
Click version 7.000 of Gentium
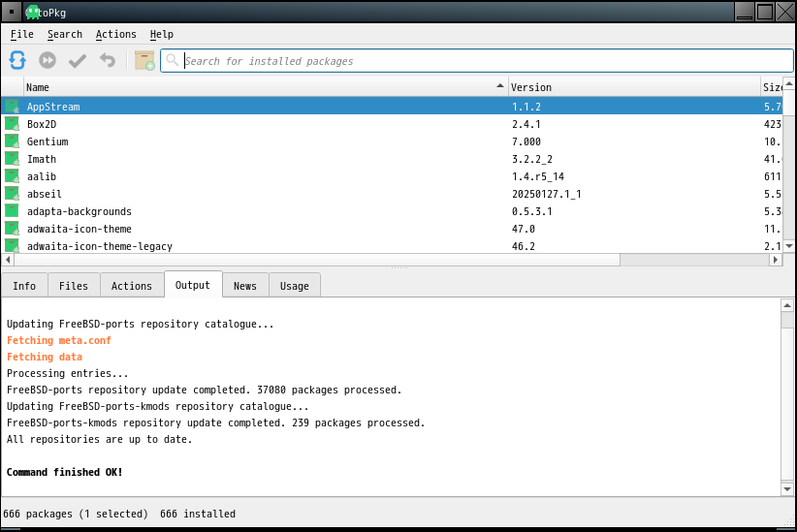(x=526, y=141)
